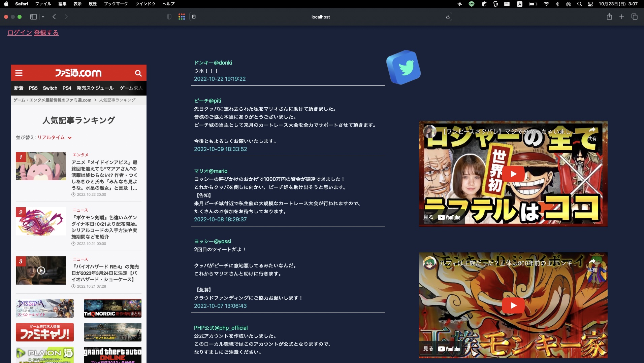The width and height of the screenshot is (644, 363).
Task: Click the ログイン link
Action: 20,33
